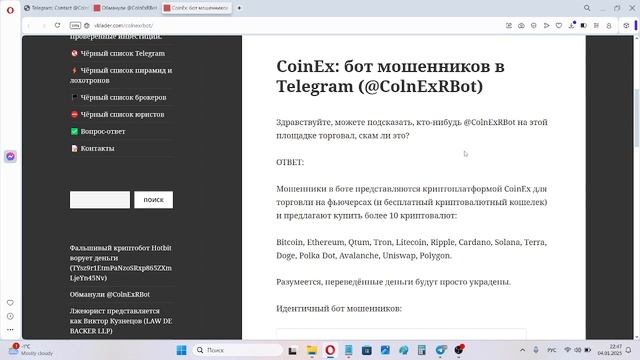Image resolution: width=640 pixels, height=360 pixels.
Task: Open a new browser tab
Action: pos(240,8)
